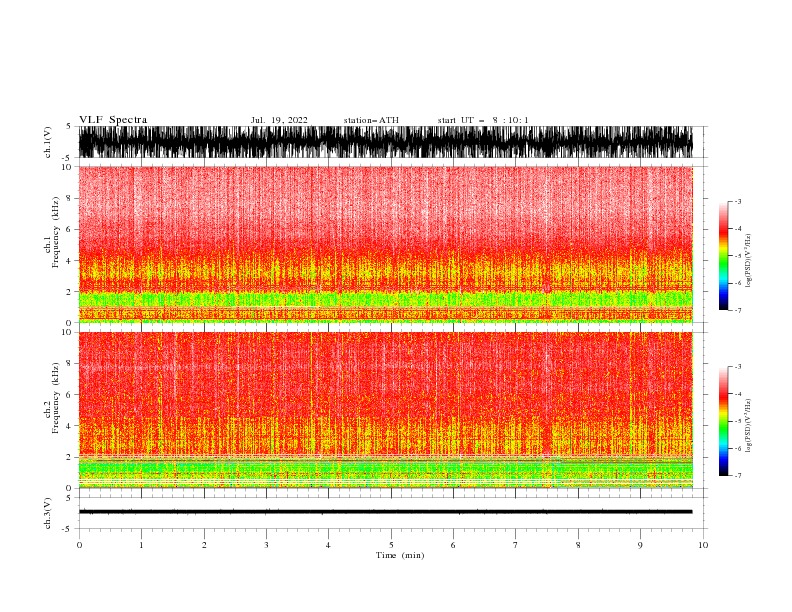Click the "-7" tick on ch.1 colorbar
This screenshot has width=792, height=612.
tap(737, 310)
